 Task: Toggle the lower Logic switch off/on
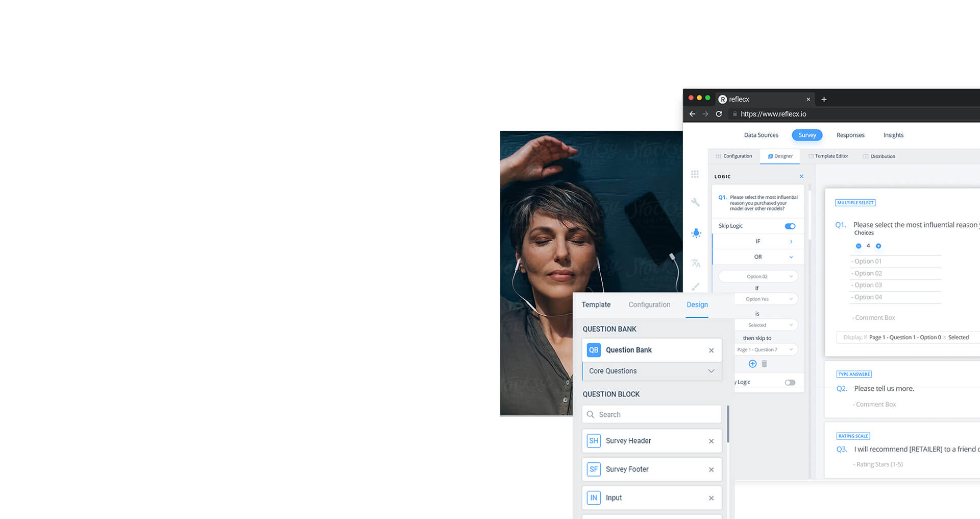[x=790, y=382]
